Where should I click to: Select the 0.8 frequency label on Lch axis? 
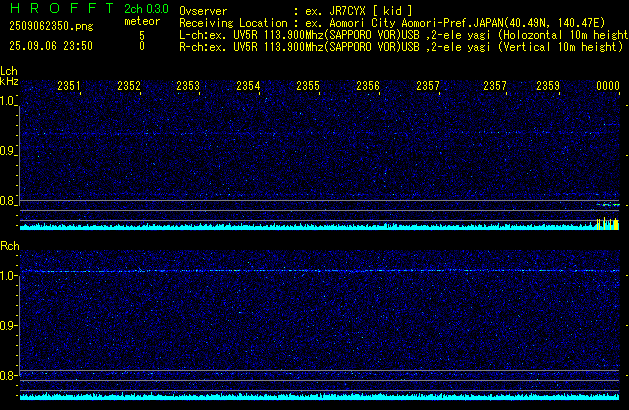coord(7,201)
